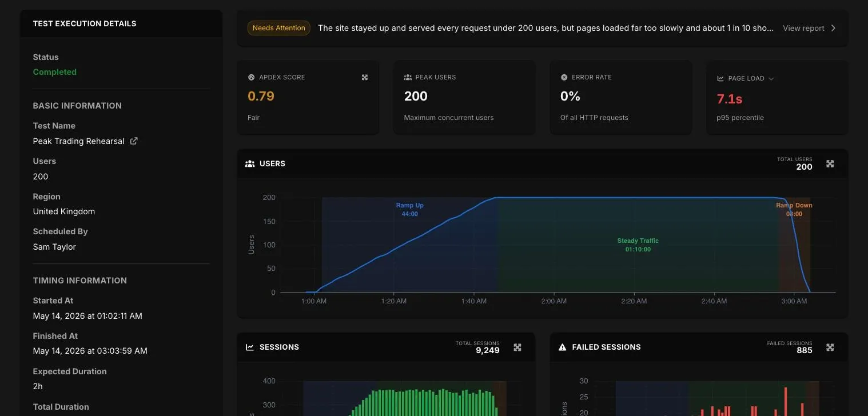This screenshot has height=416, width=868.
Task: Click the Test Execution Details header
Action: (85, 24)
